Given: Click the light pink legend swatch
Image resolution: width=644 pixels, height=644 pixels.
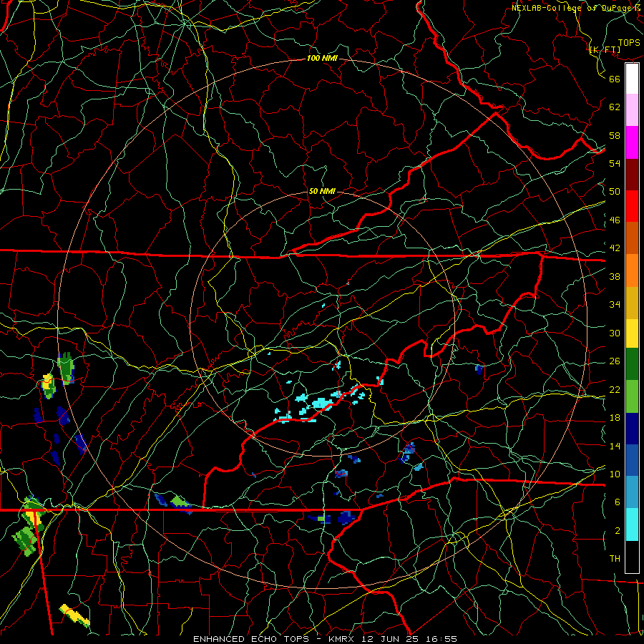Looking at the screenshot, I should pyautogui.click(x=632, y=110).
